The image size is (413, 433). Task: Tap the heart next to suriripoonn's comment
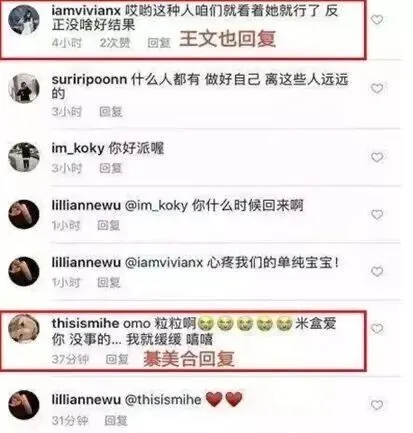[377, 88]
